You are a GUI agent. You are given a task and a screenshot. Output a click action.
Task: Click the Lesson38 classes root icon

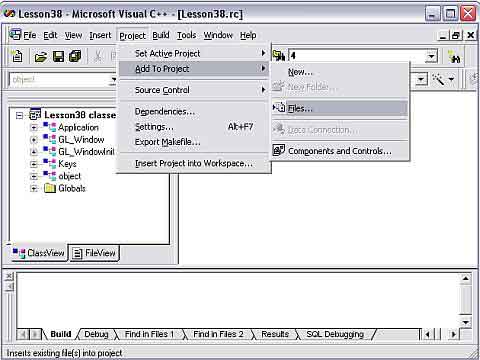coord(35,115)
